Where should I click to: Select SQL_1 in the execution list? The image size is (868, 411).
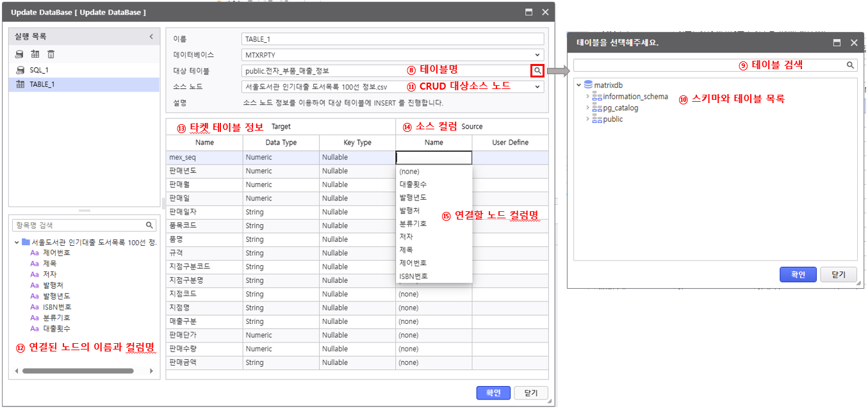click(x=39, y=69)
